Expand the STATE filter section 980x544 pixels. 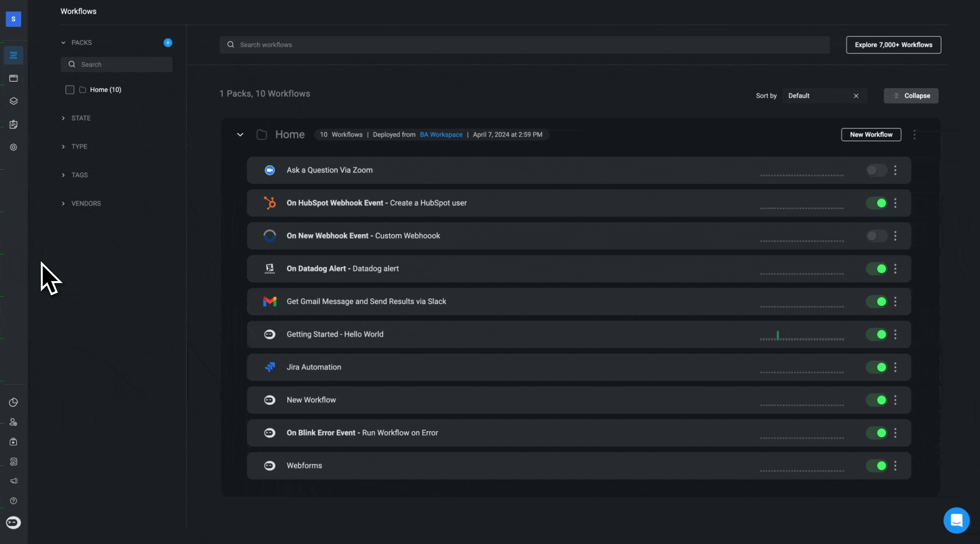(81, 118)
